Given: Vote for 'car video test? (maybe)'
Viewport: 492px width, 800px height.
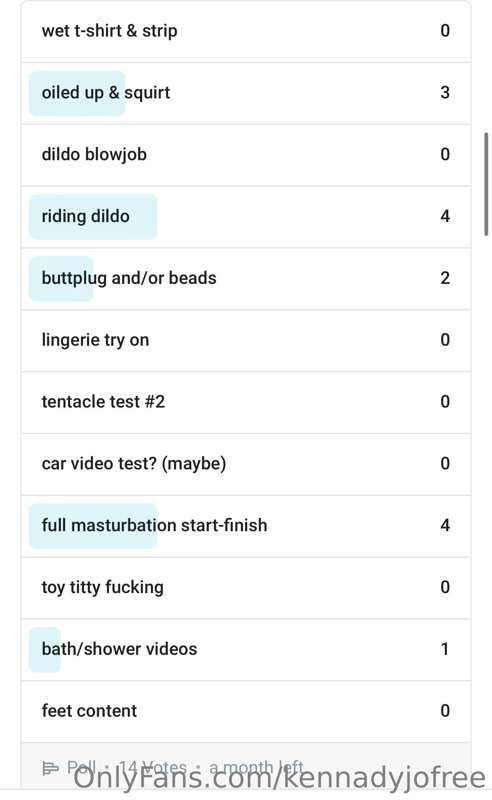Looking at the screenshot, I should (245, 464).
